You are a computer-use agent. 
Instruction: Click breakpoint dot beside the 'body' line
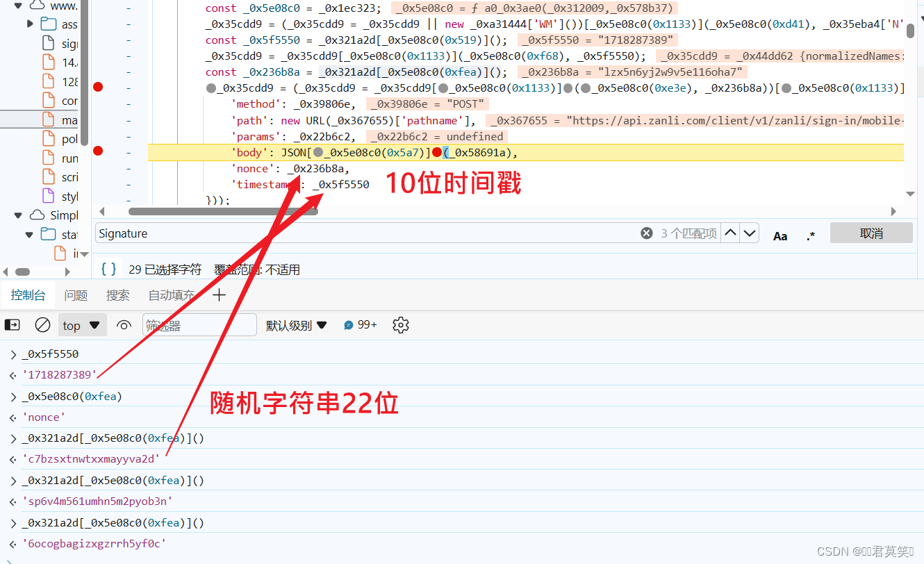tap(98, 151)
